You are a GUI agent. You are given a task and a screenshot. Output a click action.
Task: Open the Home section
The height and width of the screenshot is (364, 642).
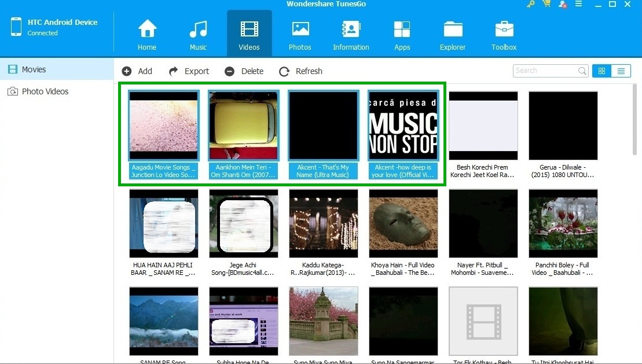coord(147,35)
